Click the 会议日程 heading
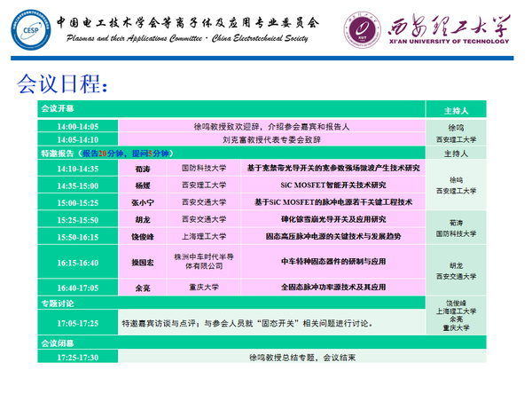This screenshot has height=394, width=532. tap(62, 84)
